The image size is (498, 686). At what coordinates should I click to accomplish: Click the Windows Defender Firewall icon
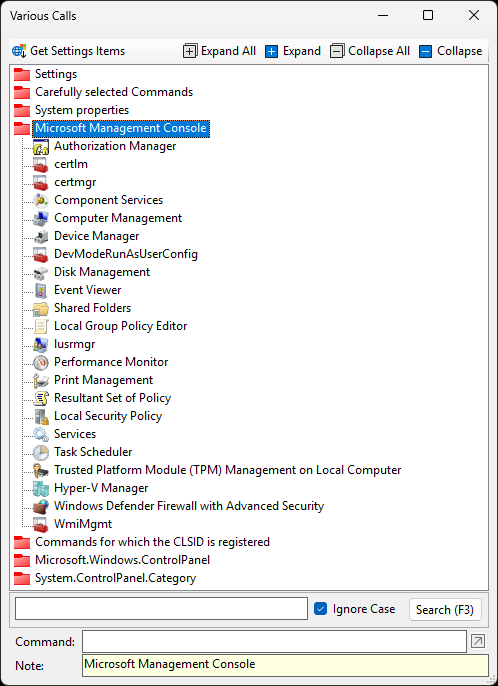click(x=41, y=506)
